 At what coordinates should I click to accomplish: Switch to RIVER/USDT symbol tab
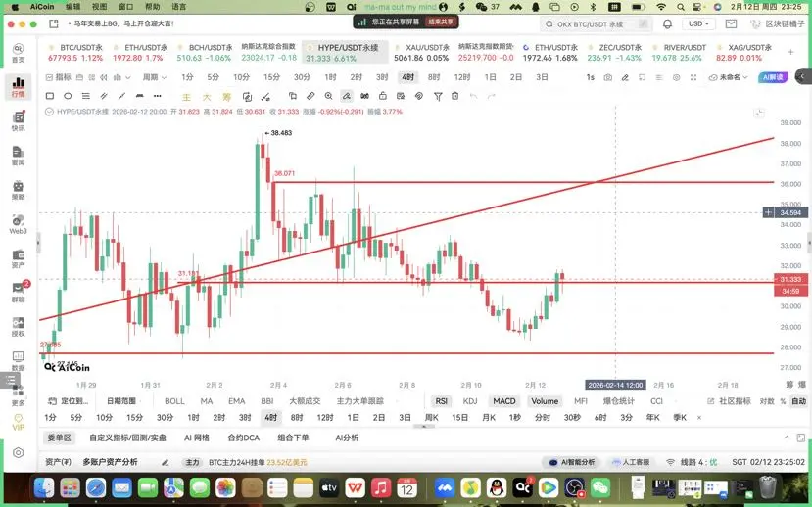(678, 52)
